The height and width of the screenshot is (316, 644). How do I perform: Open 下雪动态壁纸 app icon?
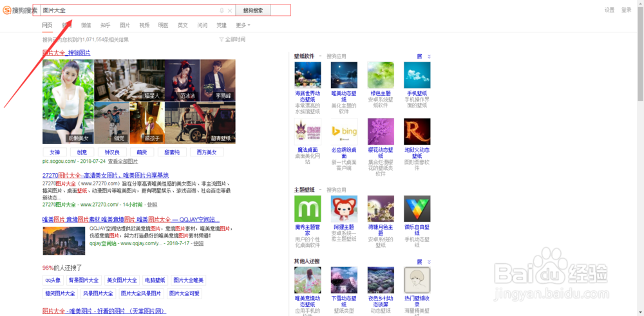pyautogui.click(x=344, y=281)
